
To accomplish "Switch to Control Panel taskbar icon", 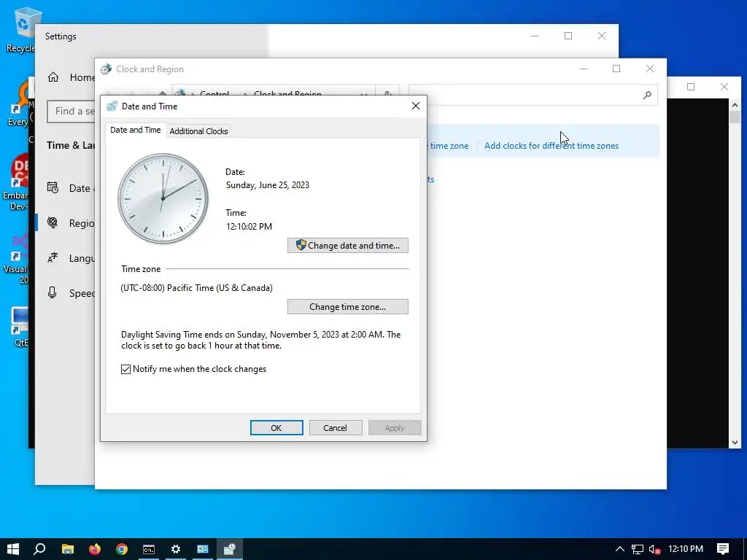I will [203, 549].
